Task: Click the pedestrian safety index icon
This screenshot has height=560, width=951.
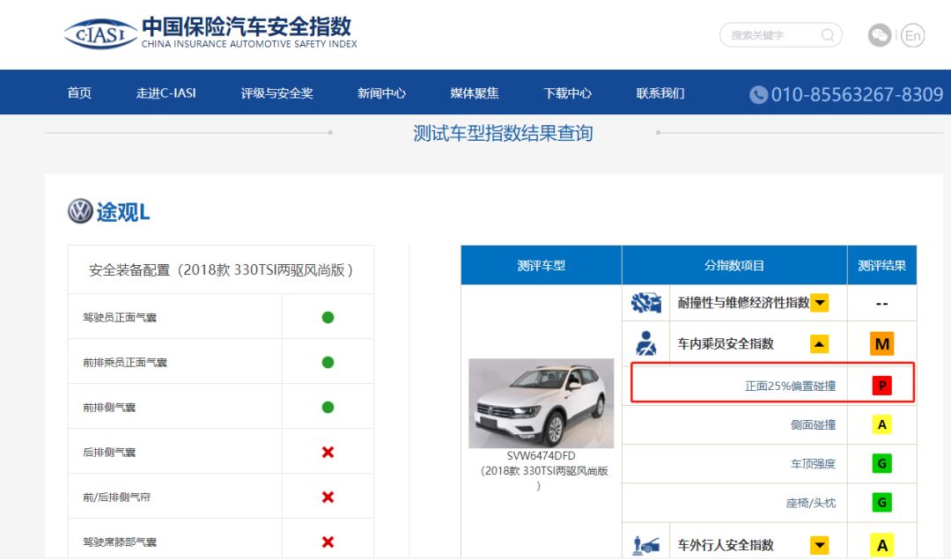Action: [646, 546]
